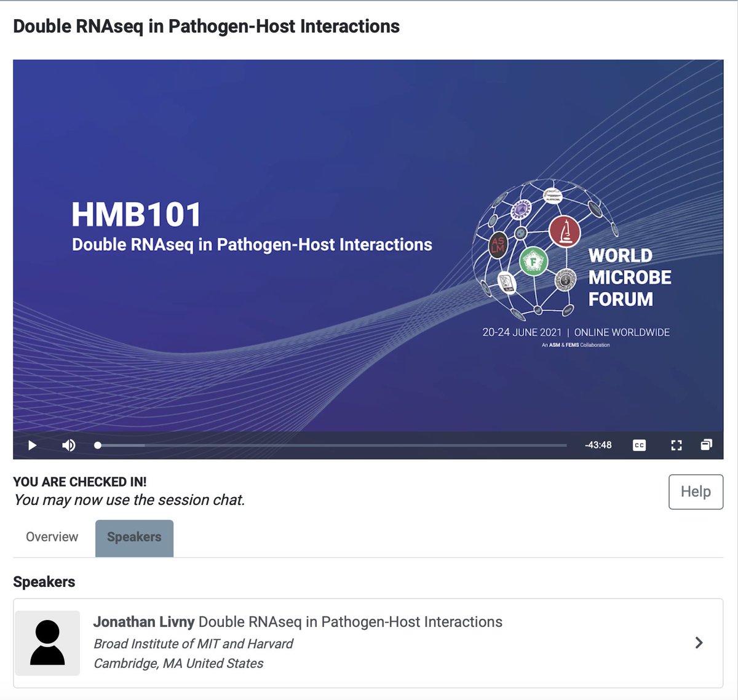Switch to the Overview tab
738x700 pixels.
tap(52, 537)
